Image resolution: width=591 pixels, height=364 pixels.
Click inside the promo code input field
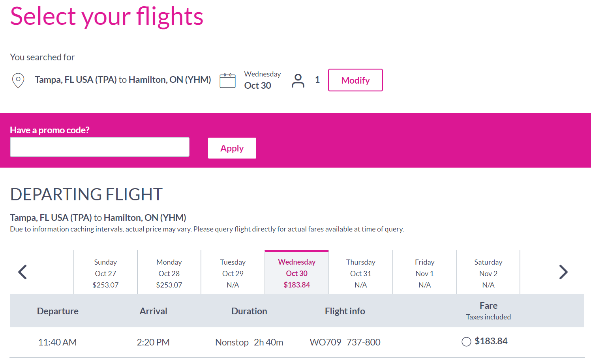tap(99, 147)
